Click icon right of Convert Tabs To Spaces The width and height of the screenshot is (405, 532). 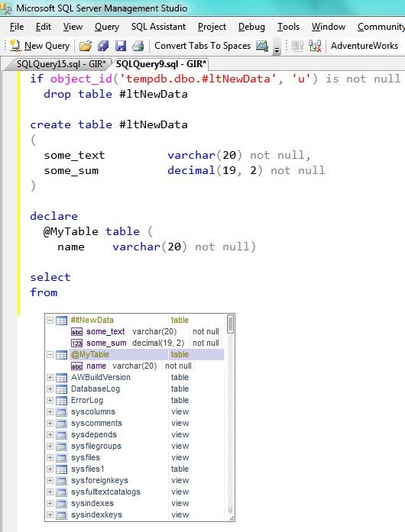[x=262, y=46]
